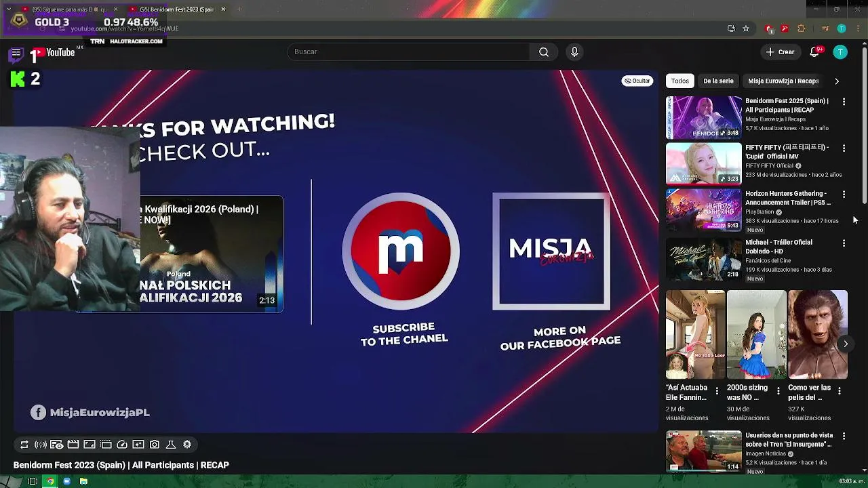Open options for 'Así Actuaba Elle Fanning' short
868x488 pixels.
tap(717, 391)
